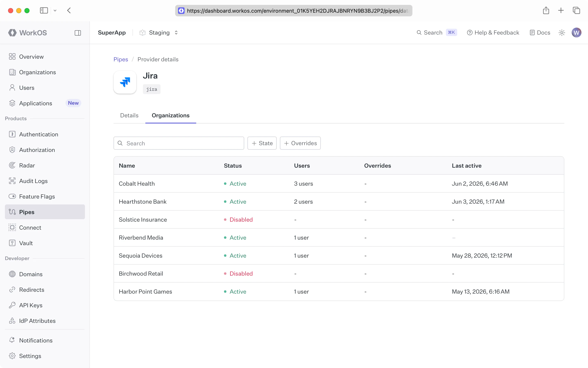Open Sequoia Devices organization
The height and width of the screenshot is (368, 588).
339,256
